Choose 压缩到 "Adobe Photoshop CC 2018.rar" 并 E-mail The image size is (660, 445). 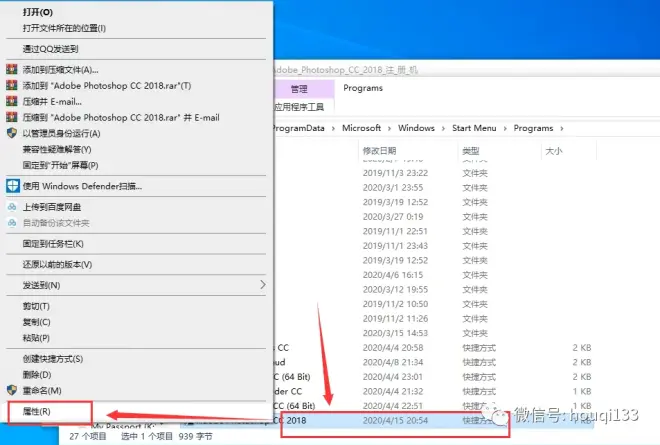tap(121, 117)
